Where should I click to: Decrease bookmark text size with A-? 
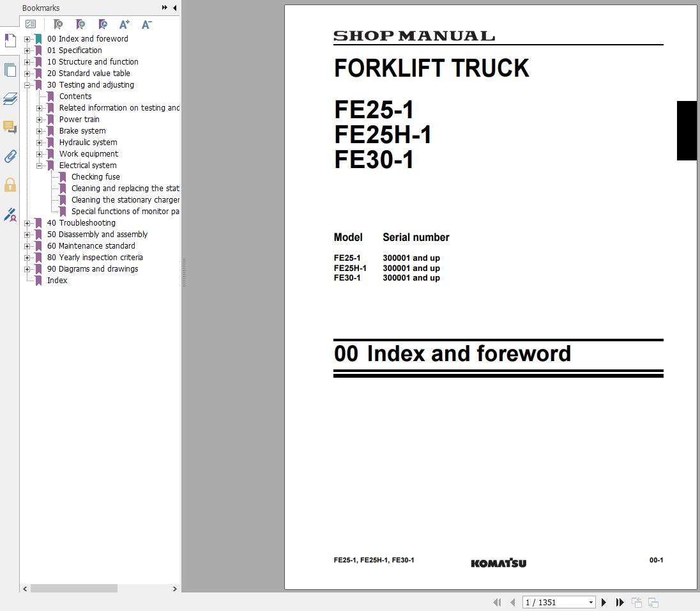click(146, 24)
